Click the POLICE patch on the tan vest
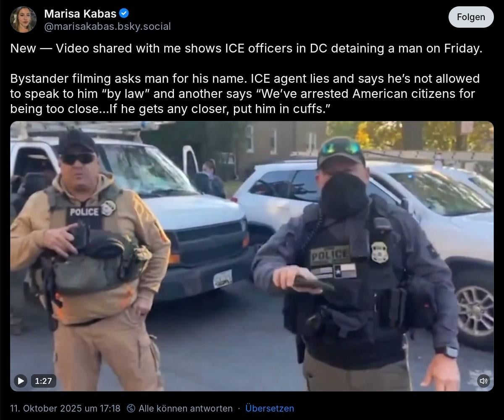 (84, 212)
